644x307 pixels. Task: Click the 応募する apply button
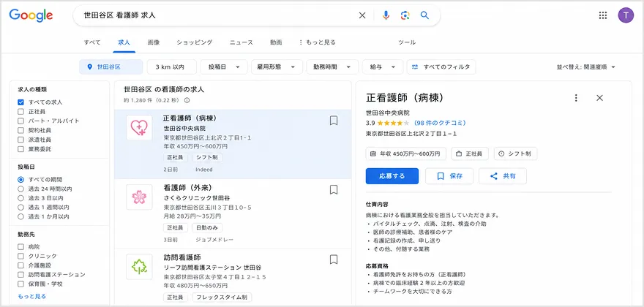(392, 176)
